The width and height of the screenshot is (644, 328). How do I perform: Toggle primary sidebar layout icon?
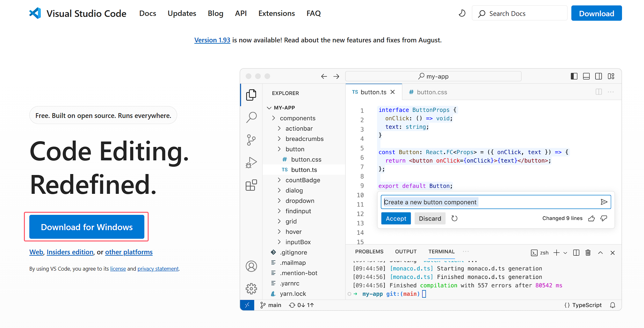[574, 76]
